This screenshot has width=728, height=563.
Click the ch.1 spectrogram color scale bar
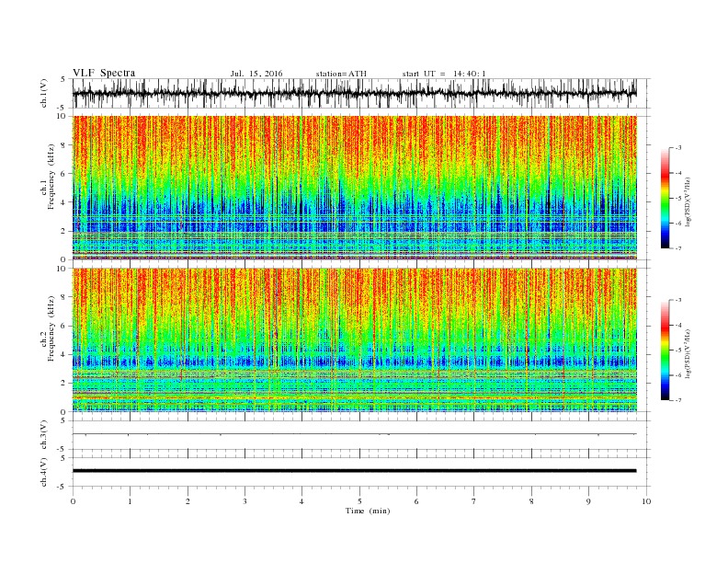(x=665, y=198)
